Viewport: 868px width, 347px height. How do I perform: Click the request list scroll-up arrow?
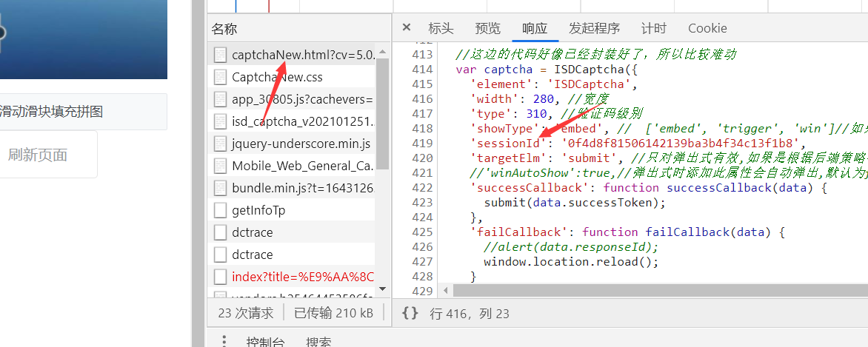pos(382,52)
